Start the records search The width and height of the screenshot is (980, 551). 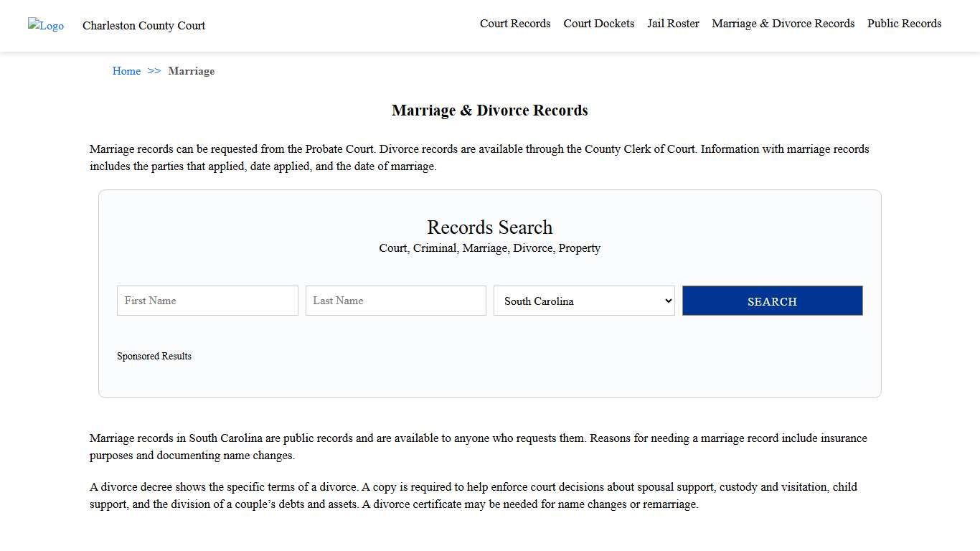(772, 301)
